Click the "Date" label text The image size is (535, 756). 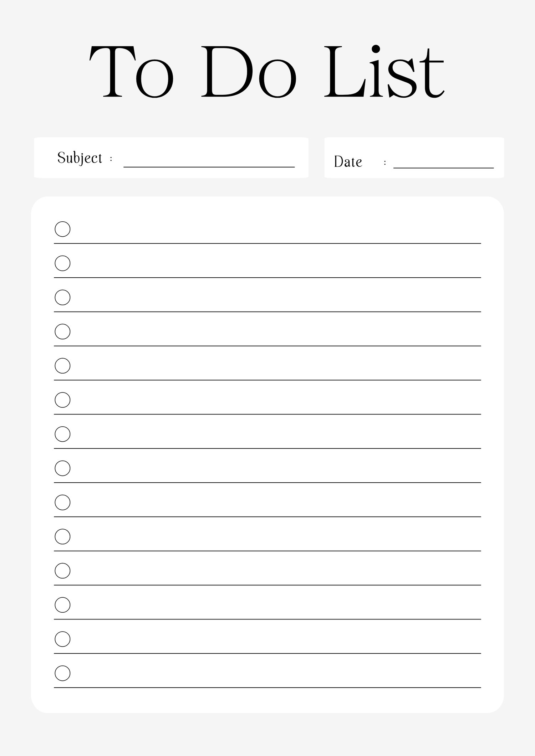348,162
